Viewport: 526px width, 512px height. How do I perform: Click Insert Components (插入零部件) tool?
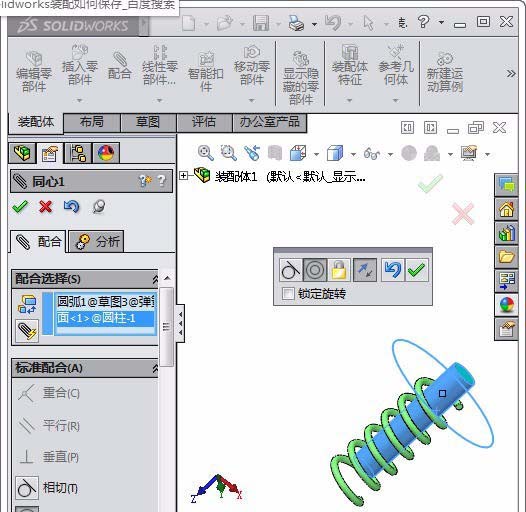pyautogui.click(x=80, y=65)
